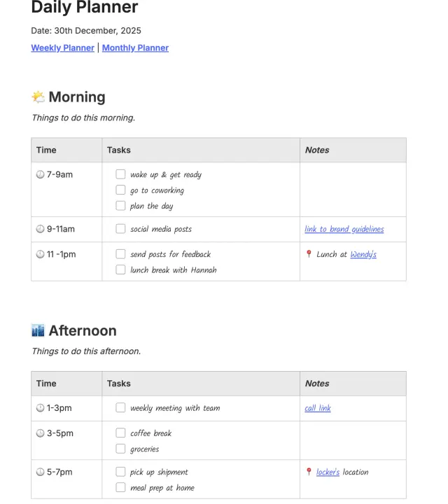Viewport: 448px width, 504px height.
Task: Mark 'weekly meeting with team' as done
Action: pyautogui.click(x=120, y=407)
